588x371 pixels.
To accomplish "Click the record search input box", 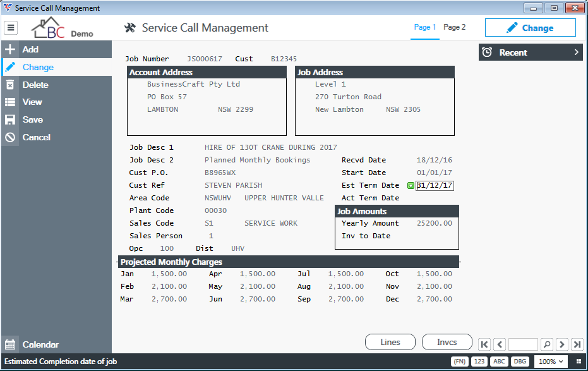I will point(523,344).
